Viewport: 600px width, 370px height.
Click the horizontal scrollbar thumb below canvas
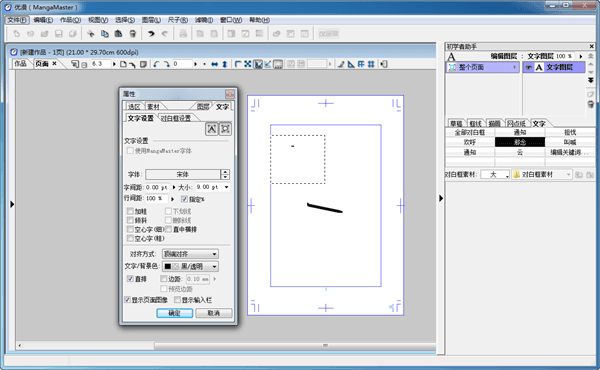point(295,346)
